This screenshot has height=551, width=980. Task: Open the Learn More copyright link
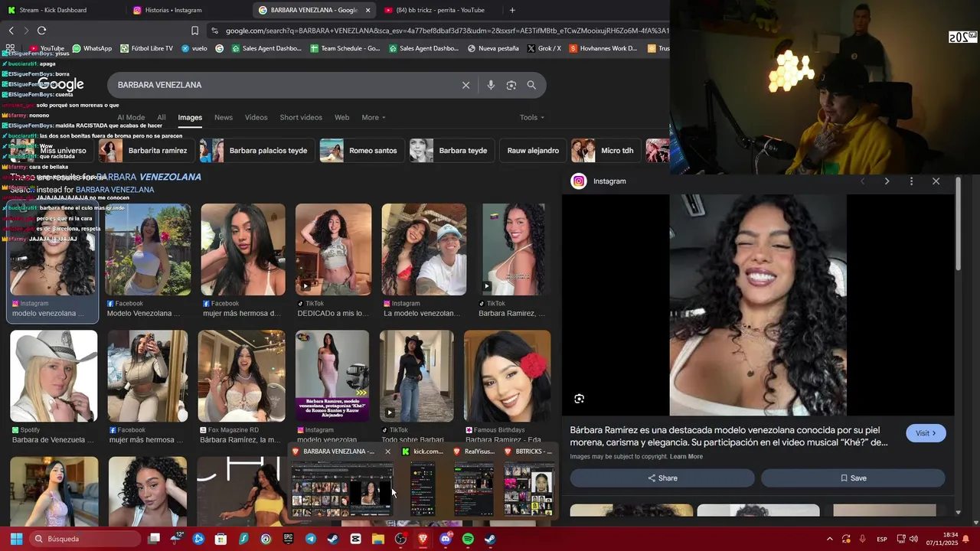pos(686,457)
